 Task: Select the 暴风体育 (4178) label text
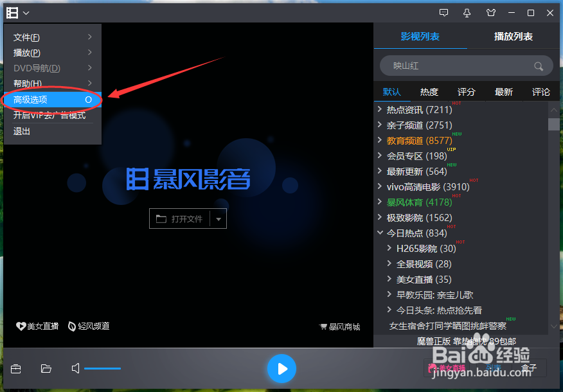pyautogui.click(x=420, y=202)
